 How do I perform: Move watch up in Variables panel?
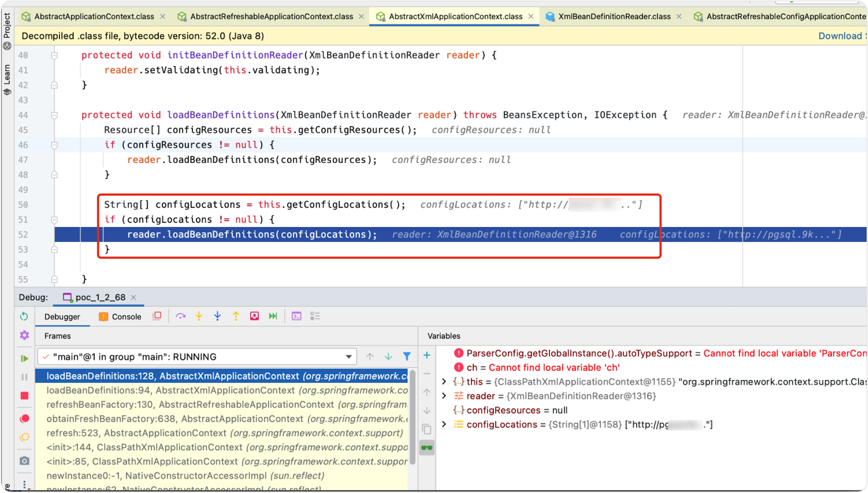click(427, 392)
